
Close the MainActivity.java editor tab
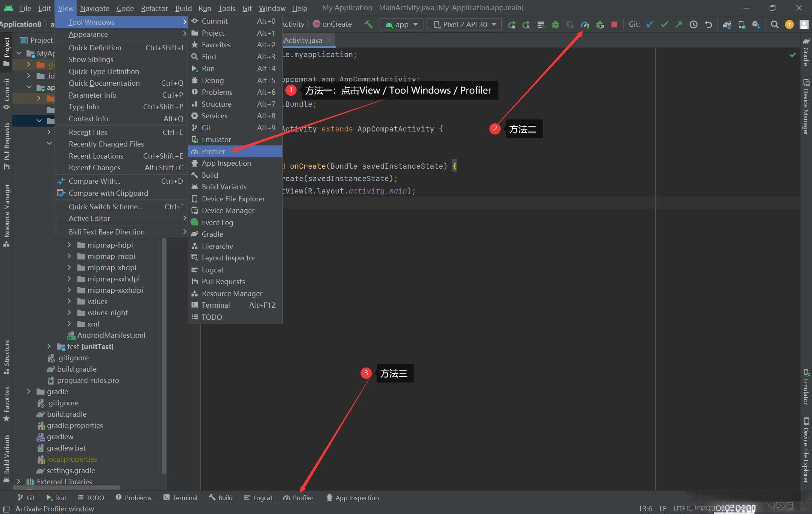tap(329, 40)
